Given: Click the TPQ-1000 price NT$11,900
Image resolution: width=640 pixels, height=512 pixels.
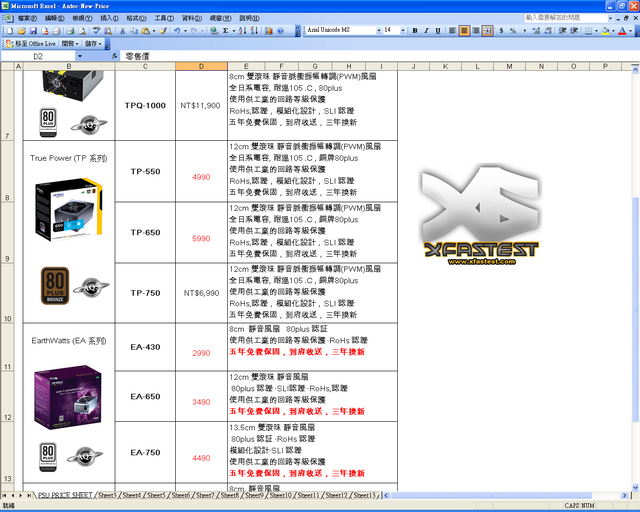Looking at the screenshot, I should [x=201, y=106].
